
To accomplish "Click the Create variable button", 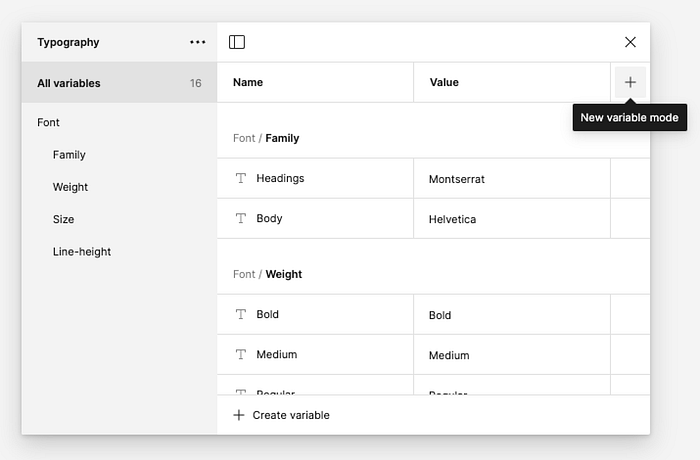I will (x=290, y=415).
